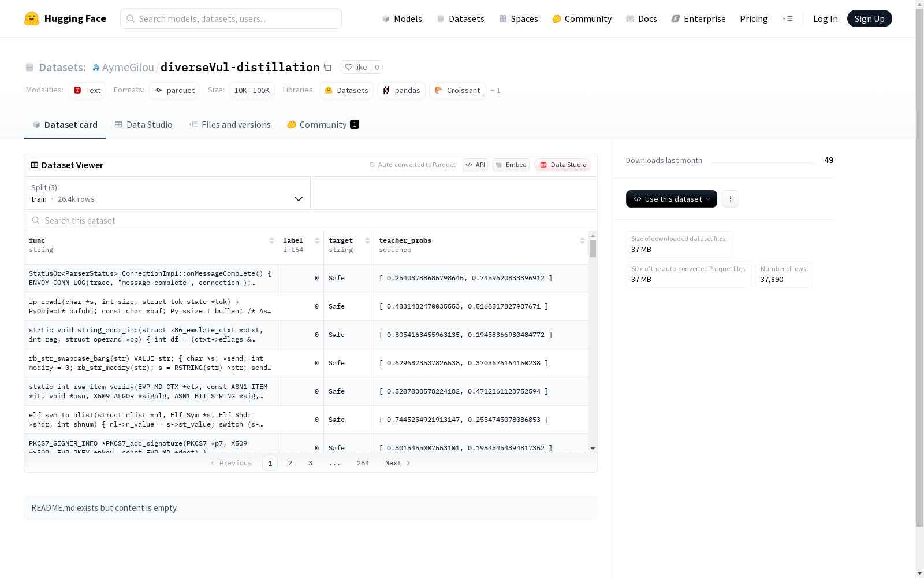Open the Community navigation item
The image size is (924, 578).
coord(582,18)
